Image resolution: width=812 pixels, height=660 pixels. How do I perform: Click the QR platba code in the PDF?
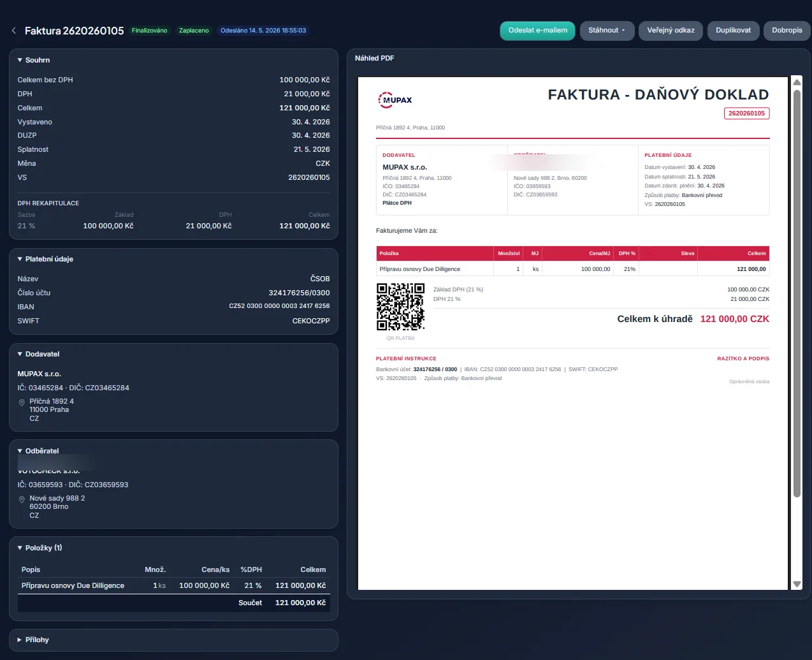coord(400,307)
